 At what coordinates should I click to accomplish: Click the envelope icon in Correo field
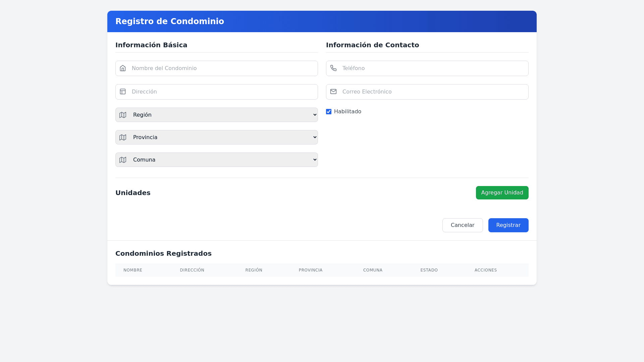pos(333,92)
